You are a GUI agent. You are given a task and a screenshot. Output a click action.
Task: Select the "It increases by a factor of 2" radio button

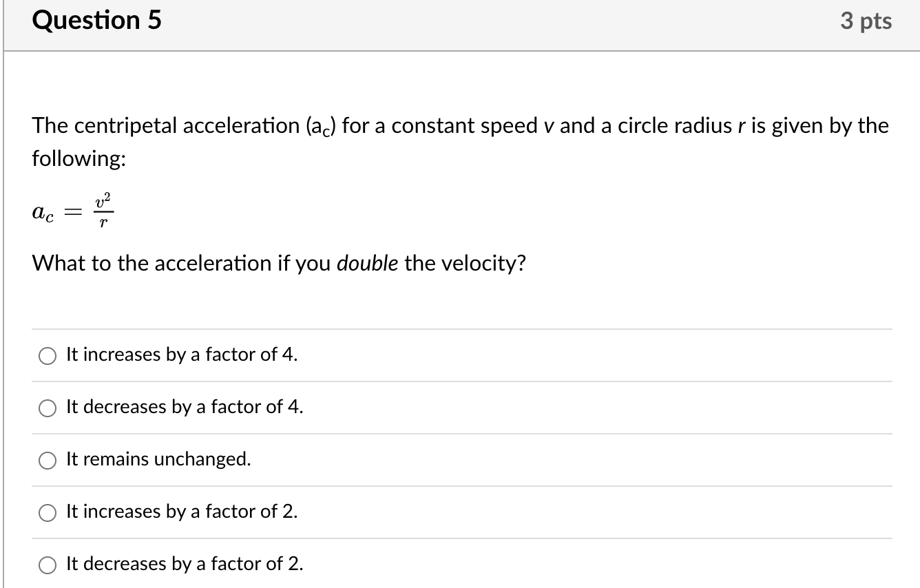point(47,513)
